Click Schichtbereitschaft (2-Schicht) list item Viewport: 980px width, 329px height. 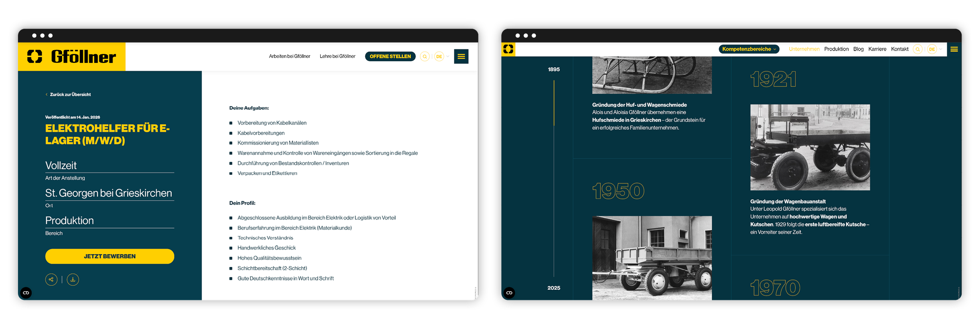point(272,269)
